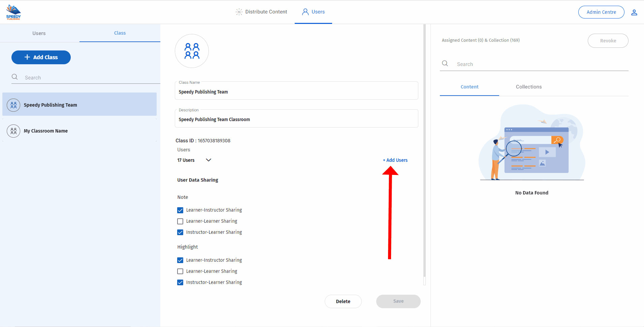Click the Class ID 1657038189308 text

[x=203, y=141]
